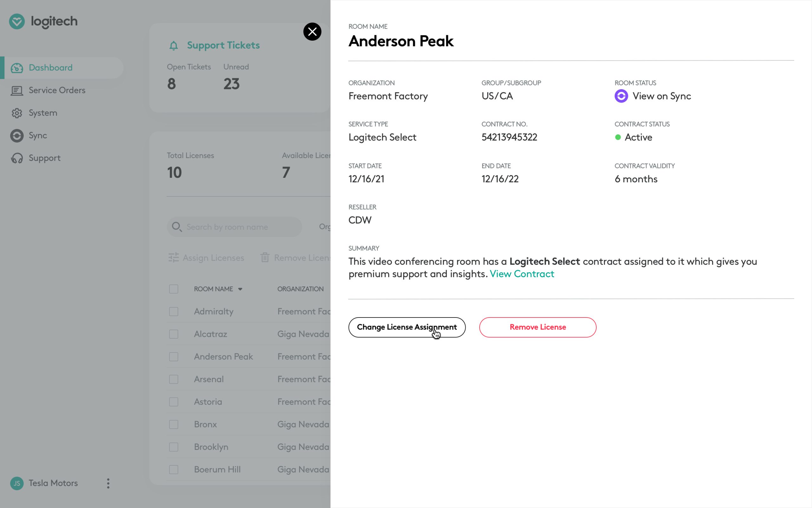Check the Boerum Hill room checkbox
This screenshot has height=508, width=812.
[x=174, y=469]
